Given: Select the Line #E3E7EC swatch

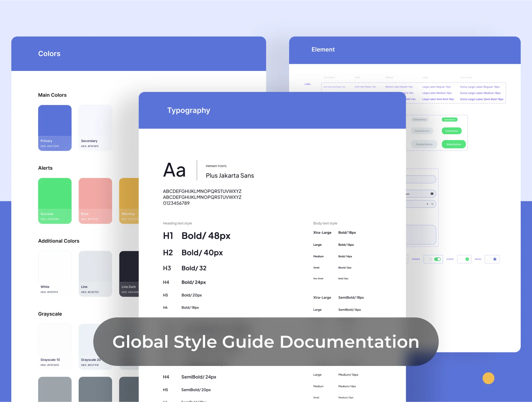Looking at the screenshot, I should tap(95, 274).
